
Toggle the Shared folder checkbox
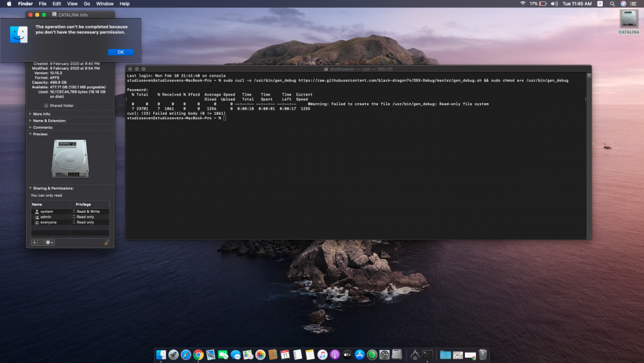pyautogui.click(x=46, y=106)
